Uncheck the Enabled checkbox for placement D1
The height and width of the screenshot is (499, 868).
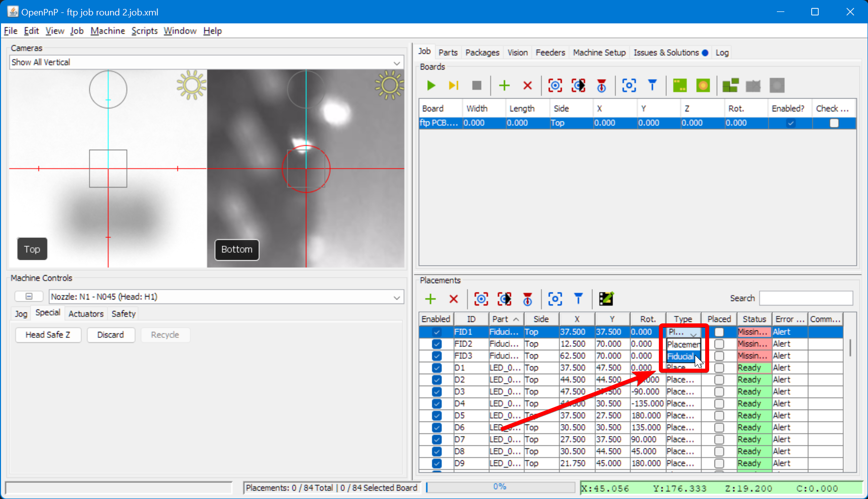(436, 368)
